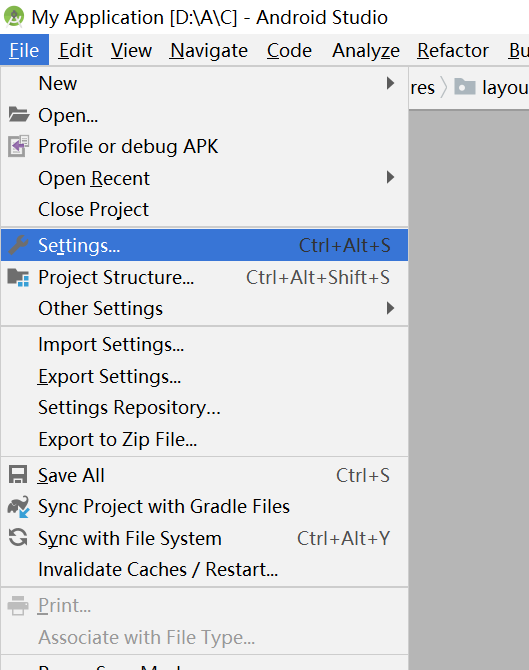Screen dimensions: 529x670
Task: Open the Edit menu
Action: pyautogui.click(x=76, y=50)
